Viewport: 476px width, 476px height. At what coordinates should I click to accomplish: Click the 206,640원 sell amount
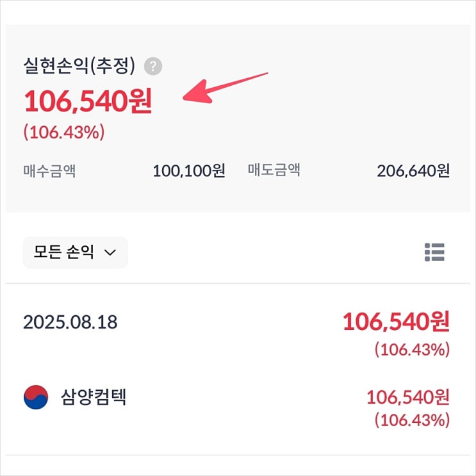pos(413,170)
